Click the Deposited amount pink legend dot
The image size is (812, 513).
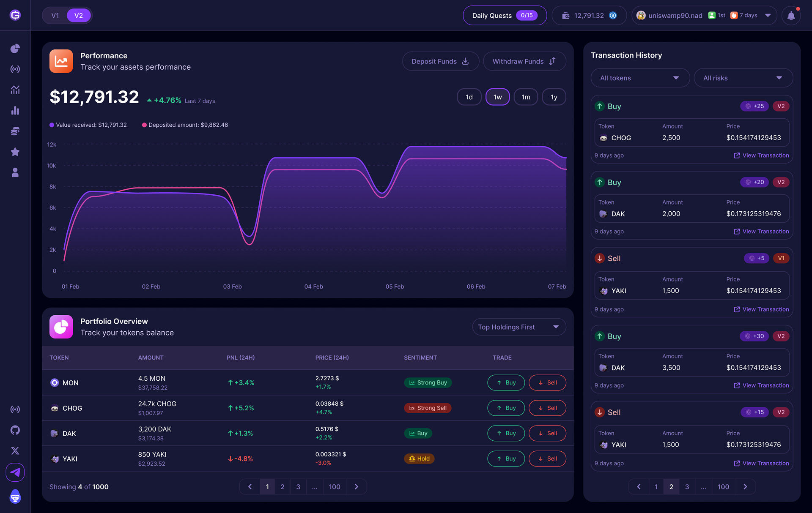coord(144,125)
